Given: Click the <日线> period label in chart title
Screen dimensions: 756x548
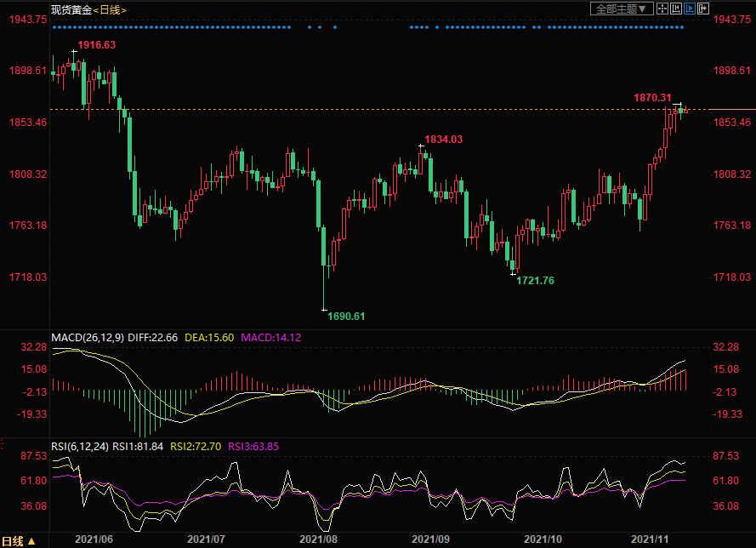Looking at the screenshot, I should pyautogui.click(x=109, y=9).
